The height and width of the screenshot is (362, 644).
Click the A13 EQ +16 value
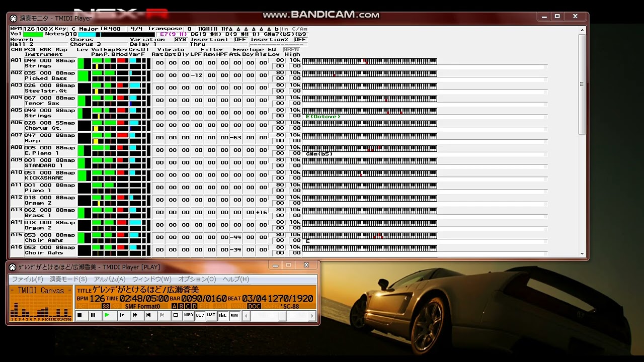262,213
